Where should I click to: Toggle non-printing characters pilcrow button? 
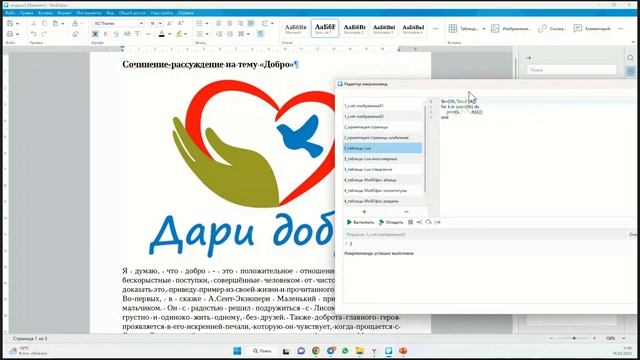pyautogui.click(x=260, y=34)
